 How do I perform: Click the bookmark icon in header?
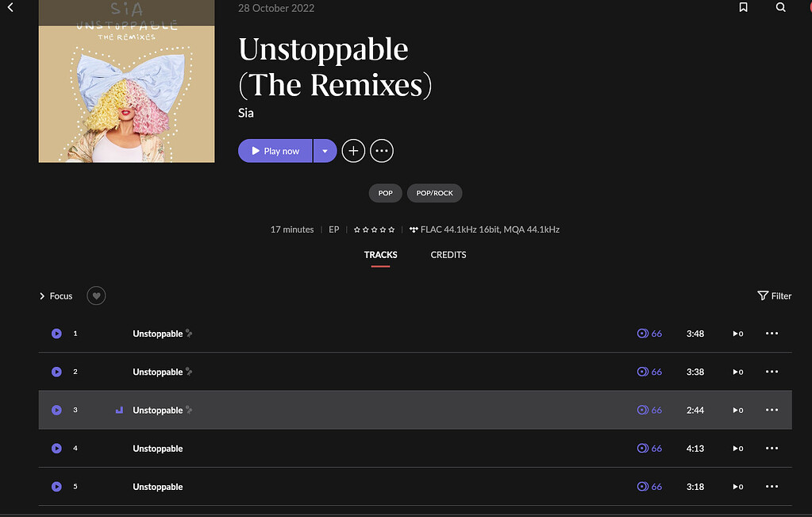(x=744, y=8)
